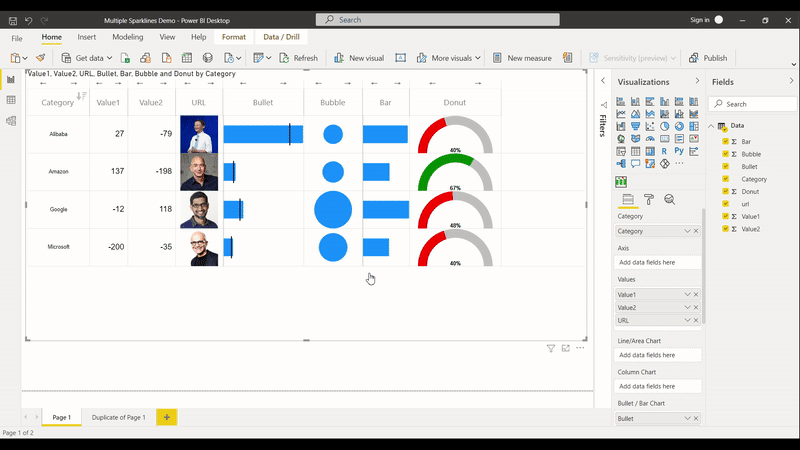
Task: Collapse the Visualizations pane chevron
Action: click(x=697, y=81)
